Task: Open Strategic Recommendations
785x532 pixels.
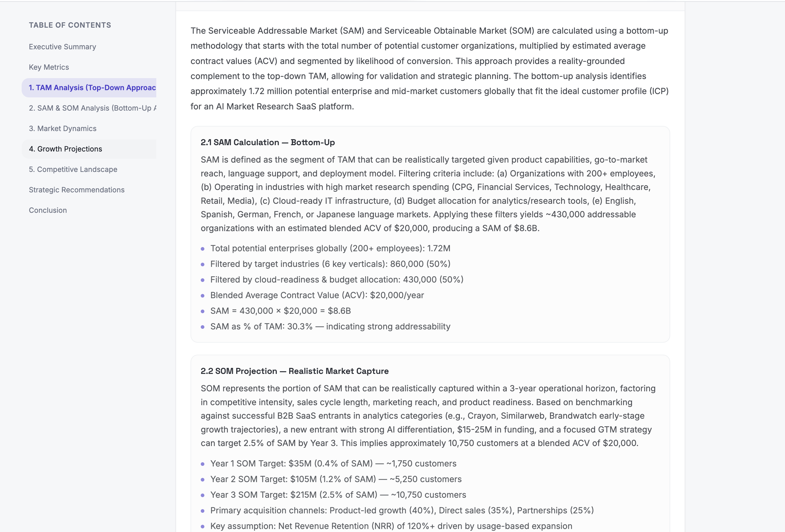Action: (76, 189)
